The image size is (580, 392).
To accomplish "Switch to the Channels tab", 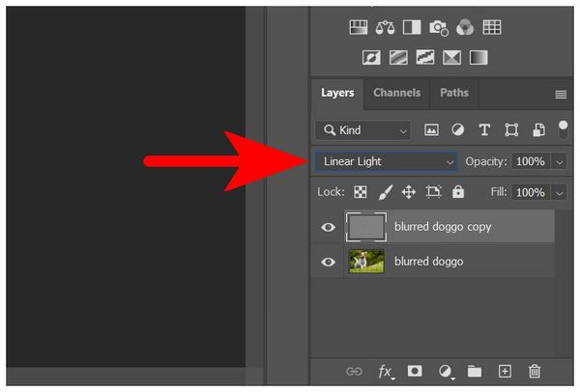I will [x=396, y=93].
